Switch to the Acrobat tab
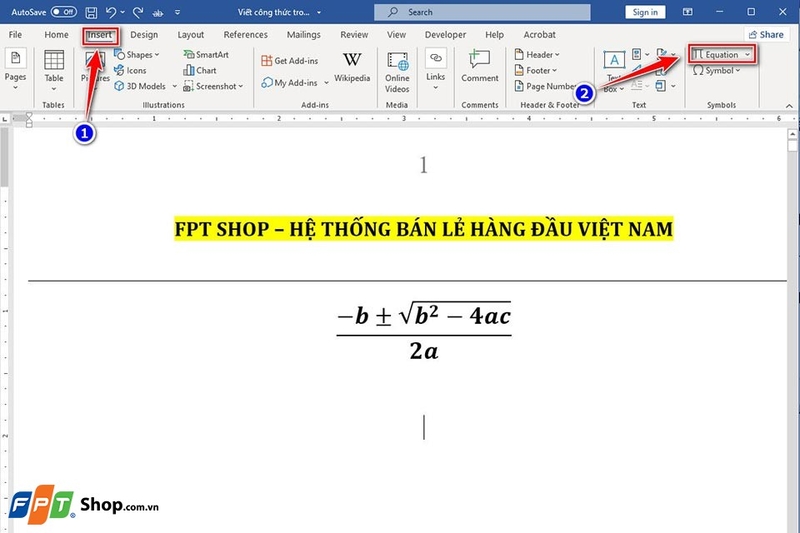The height and width of the screenshot is (533, 800). tap(539, 35)
